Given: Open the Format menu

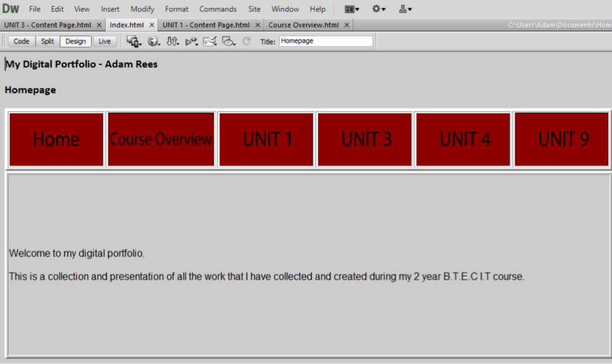Looking at the screenshot, I should click(176, 9).
